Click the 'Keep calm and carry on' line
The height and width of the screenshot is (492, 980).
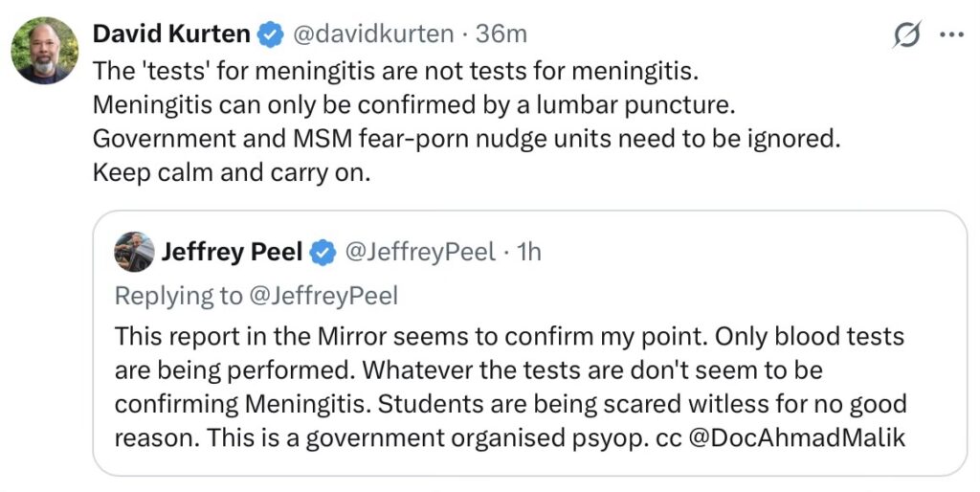[231, 173]
